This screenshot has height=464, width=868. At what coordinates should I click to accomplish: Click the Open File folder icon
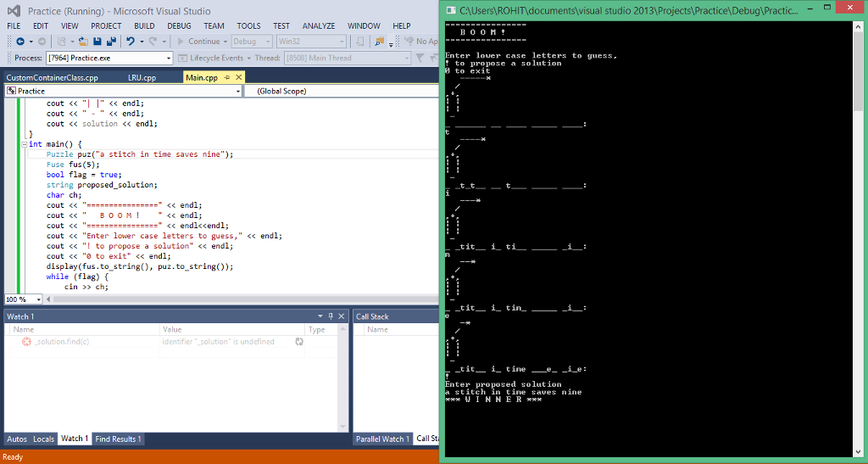83,42
